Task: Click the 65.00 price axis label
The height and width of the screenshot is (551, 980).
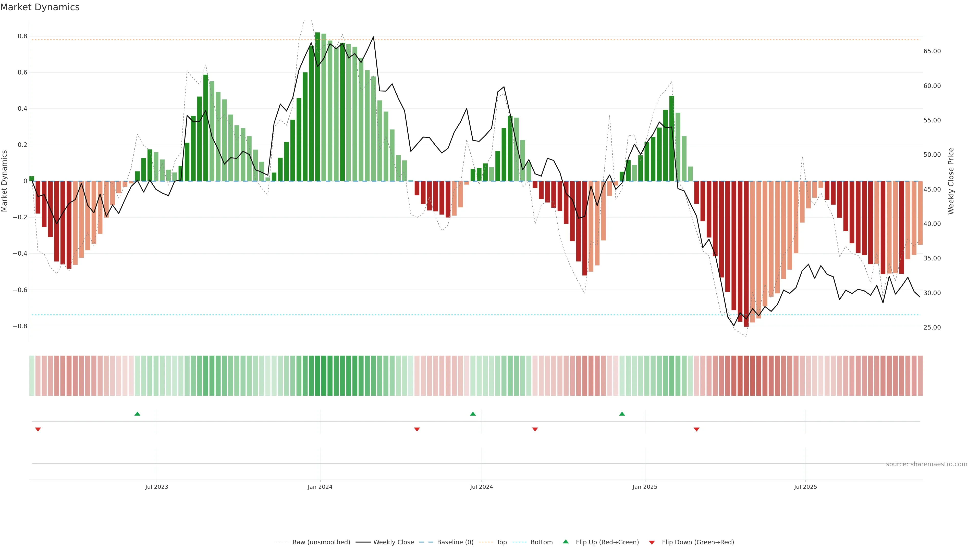Action: (932, 51)
